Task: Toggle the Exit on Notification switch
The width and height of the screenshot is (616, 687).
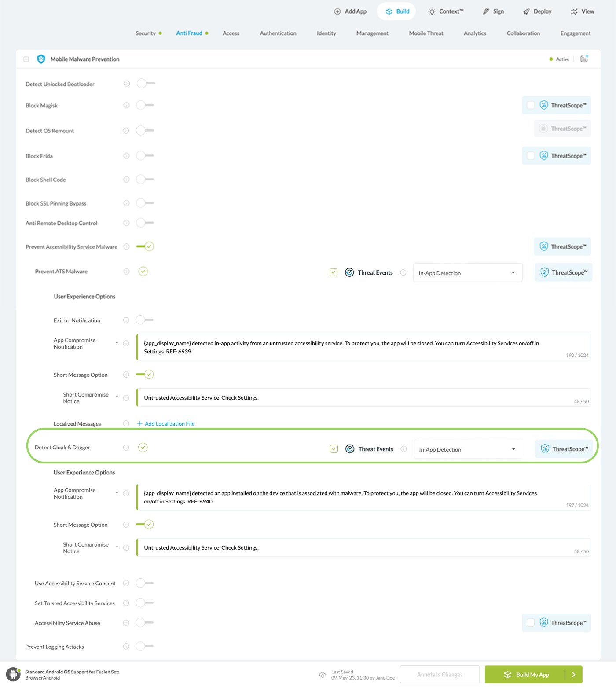Action: tap(145, 320)
